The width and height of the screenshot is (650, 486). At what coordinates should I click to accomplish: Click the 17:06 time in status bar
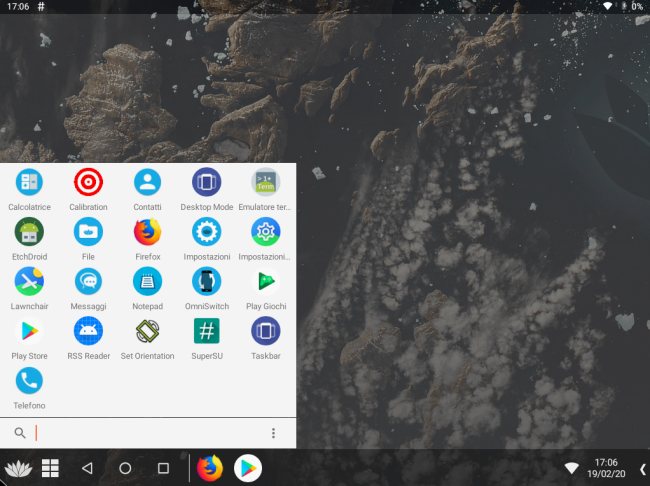point(18,6)
